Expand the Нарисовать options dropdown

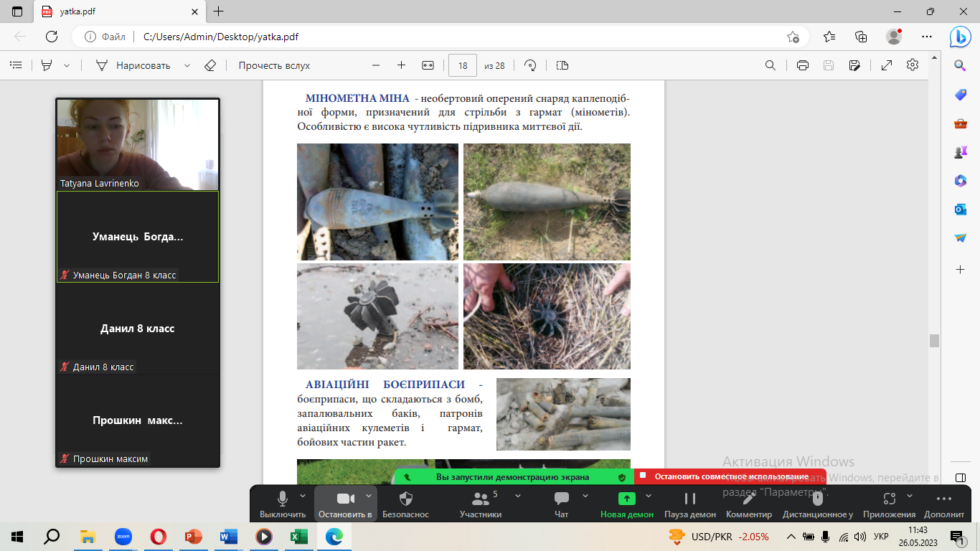[x=187, y=65]
